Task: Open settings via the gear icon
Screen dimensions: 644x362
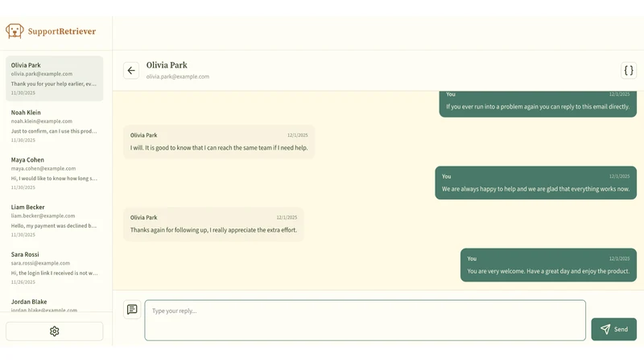Action: pos(54,331)
